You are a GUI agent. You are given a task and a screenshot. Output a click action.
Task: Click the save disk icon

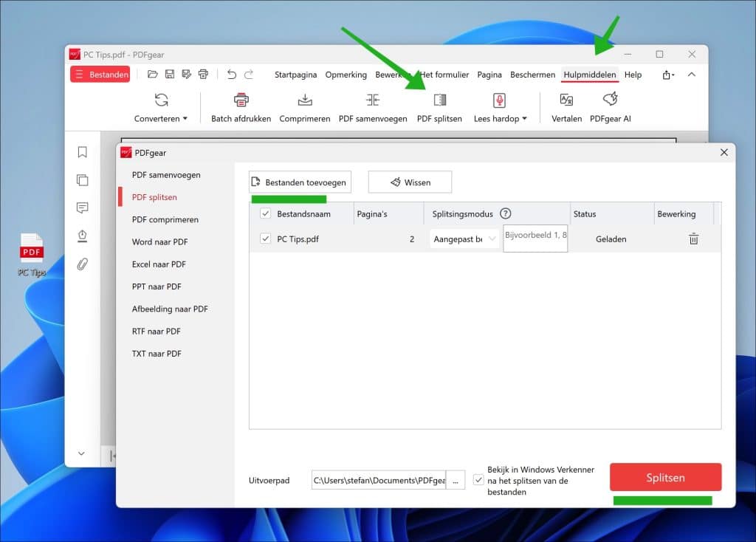click(x=170, y=75)
